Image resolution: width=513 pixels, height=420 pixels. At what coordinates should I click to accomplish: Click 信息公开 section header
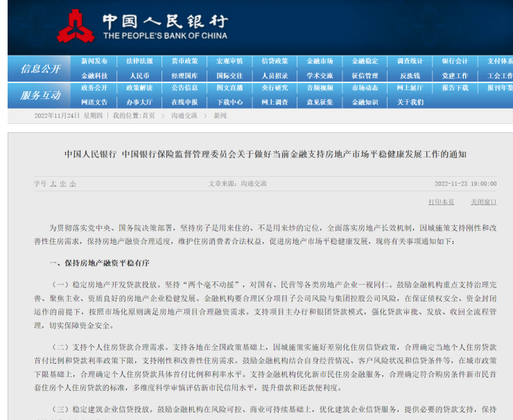tap(40, 69)
